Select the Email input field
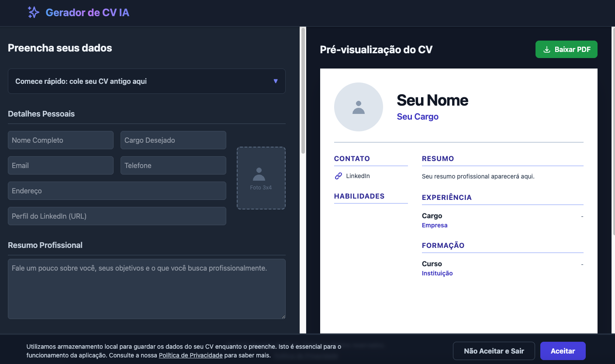Image resolution: width=615 pixels, height=364 pixels. [61, 165]
